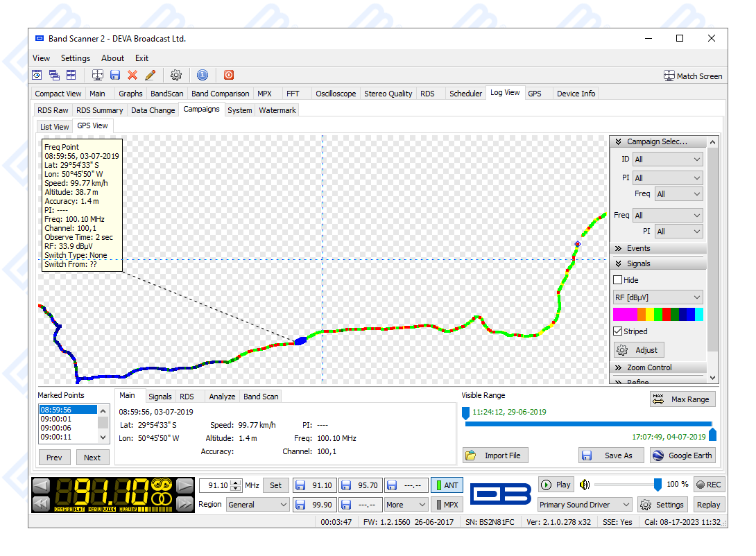Switch to the BandScan tab
Image resolution: width=756 pixels, height=556 pixels.
point(166,94)
